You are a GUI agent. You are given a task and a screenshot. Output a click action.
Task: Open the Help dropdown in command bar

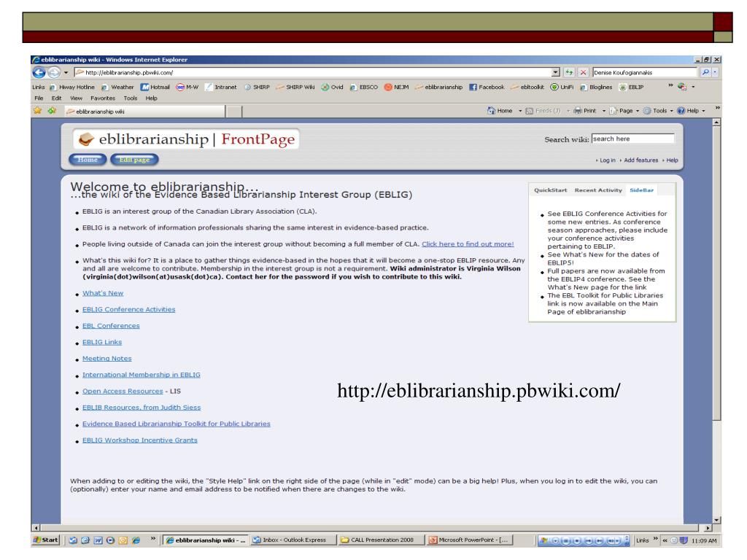692,111
